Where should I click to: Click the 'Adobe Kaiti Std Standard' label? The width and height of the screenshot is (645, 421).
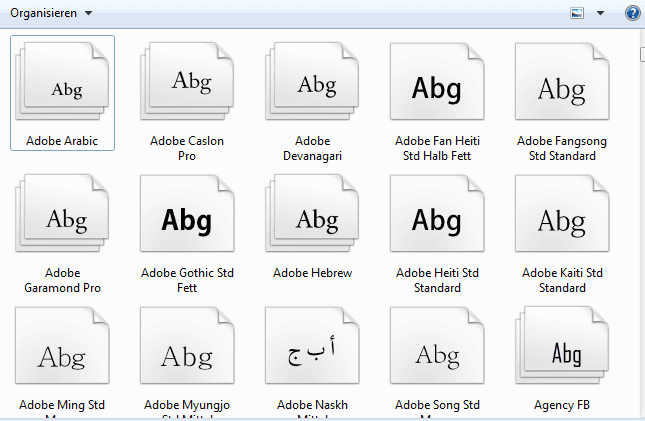[x=562, y=280]
